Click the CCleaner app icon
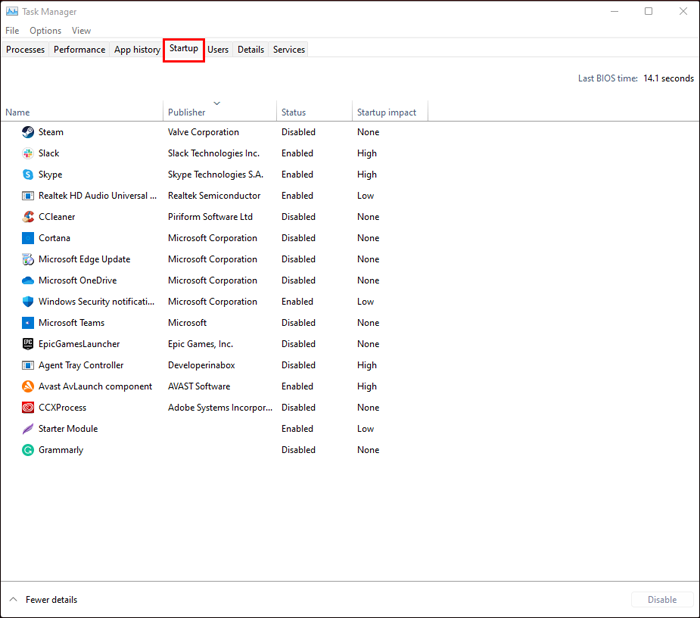The width and height of the screenshot is (700, 618). point(28,217)
